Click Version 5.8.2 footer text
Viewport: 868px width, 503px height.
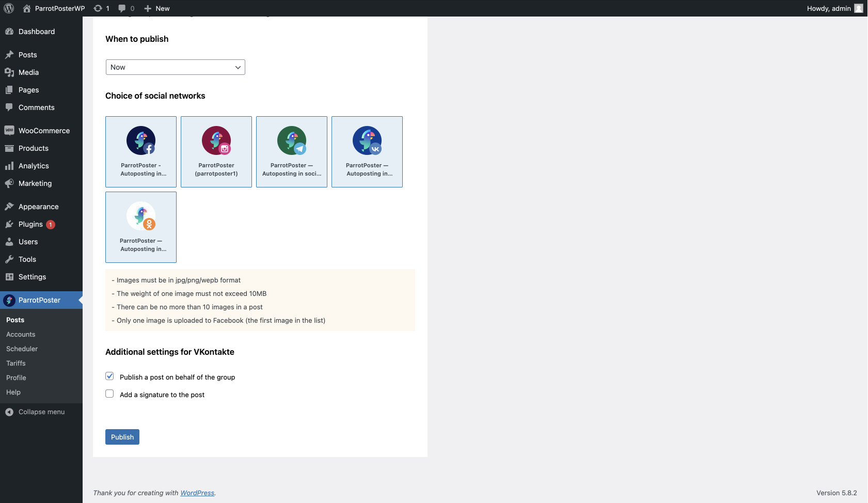tap(837, 493)
